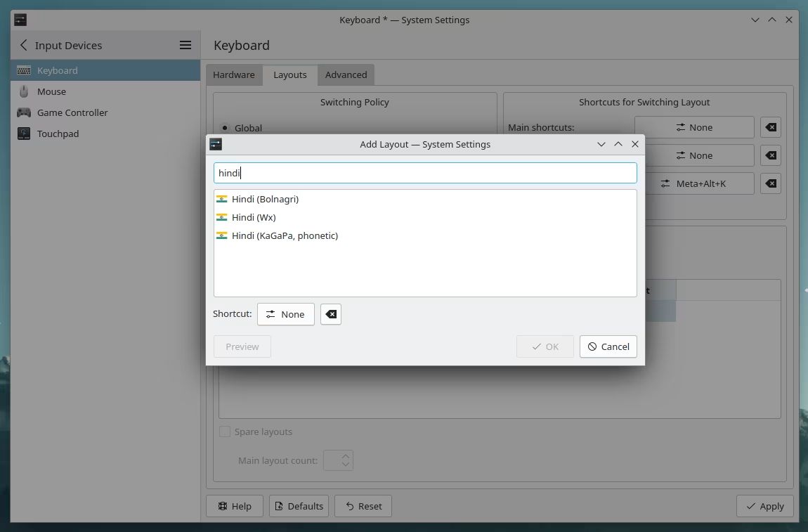
Task: Click the Indian flag beside Hindi (Bolnagri)
Action: click(222, 199)
